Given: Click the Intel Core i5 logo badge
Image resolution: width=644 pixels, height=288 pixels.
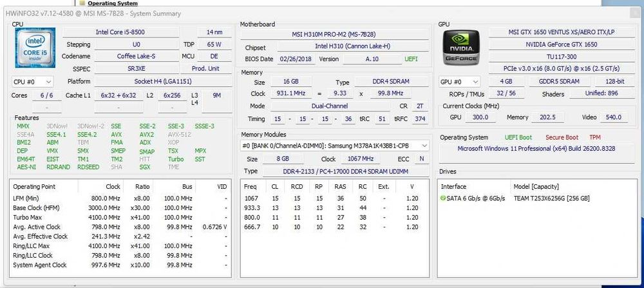Looking at the screenshot, I should tap(35, 48).
